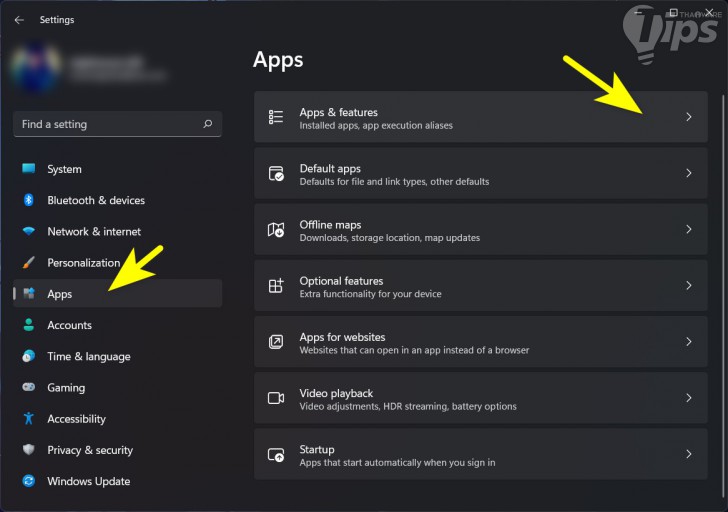Click the Apps sidebar icon
This screenshot has width=728, height=512.
[x=29, y=293]
